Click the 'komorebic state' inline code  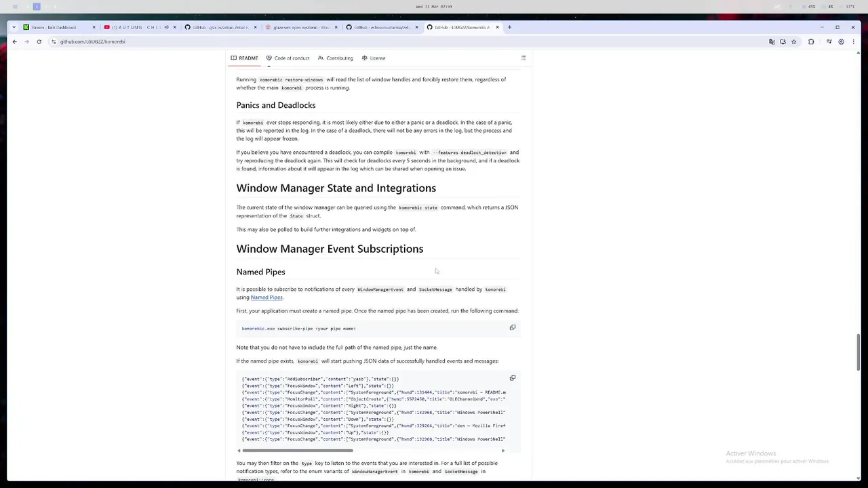418,208
